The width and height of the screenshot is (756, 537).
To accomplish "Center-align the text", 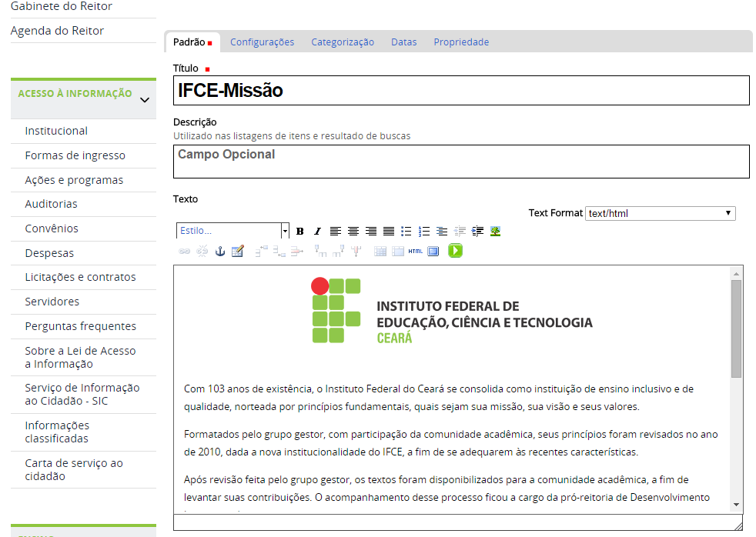I will 353,231.
